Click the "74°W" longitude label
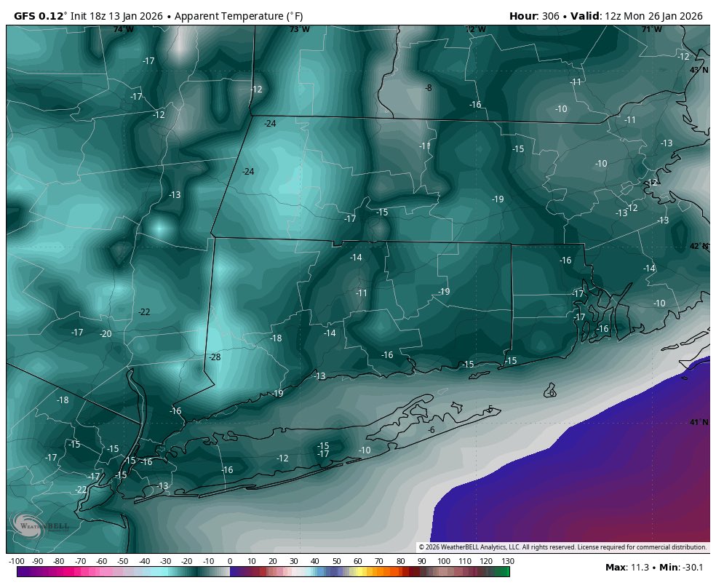716x588 pixels. (x=123, y=29)
